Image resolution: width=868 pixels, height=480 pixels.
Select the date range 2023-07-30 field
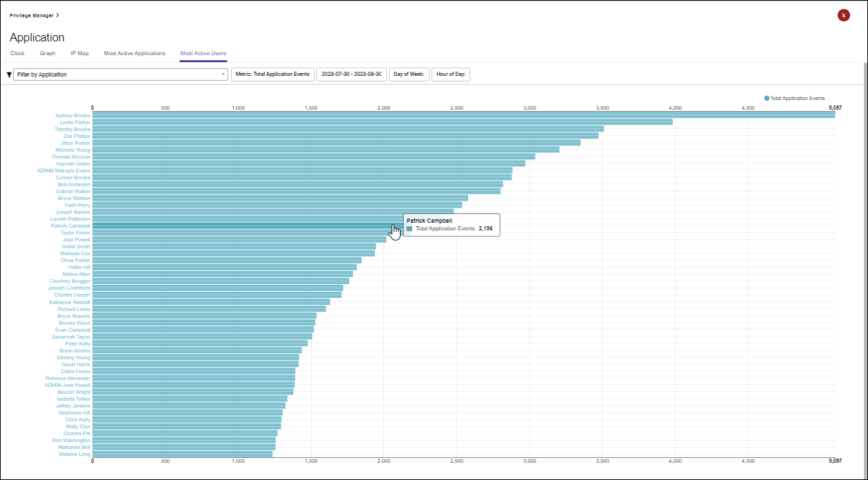[351, 74]
